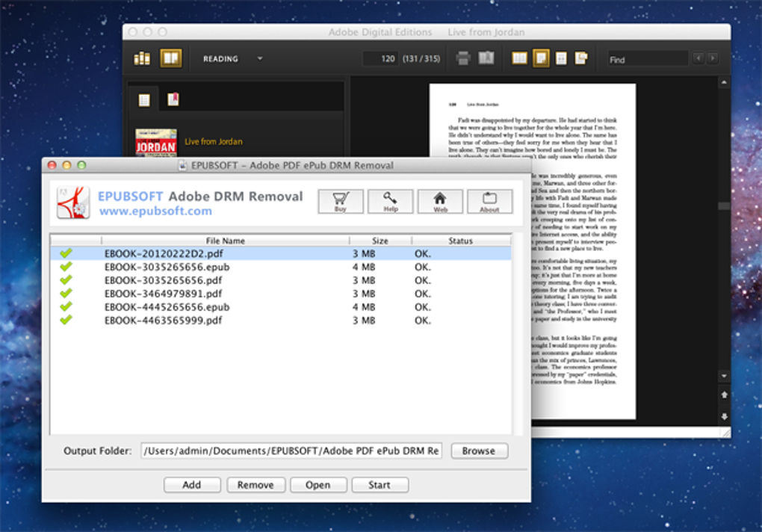This screenshot has width=762, height=532.
Task: Click the Output Folder path field
Action: 291,451
